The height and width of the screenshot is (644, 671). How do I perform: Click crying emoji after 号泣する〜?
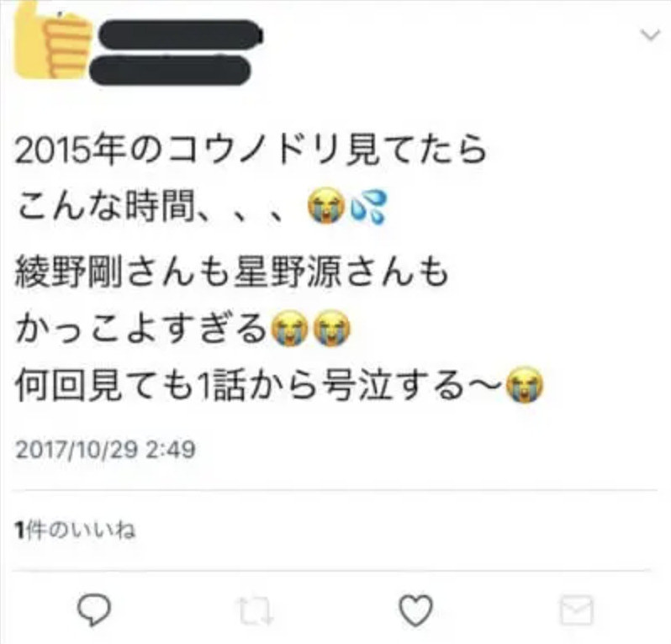click(x=525, y=385)
